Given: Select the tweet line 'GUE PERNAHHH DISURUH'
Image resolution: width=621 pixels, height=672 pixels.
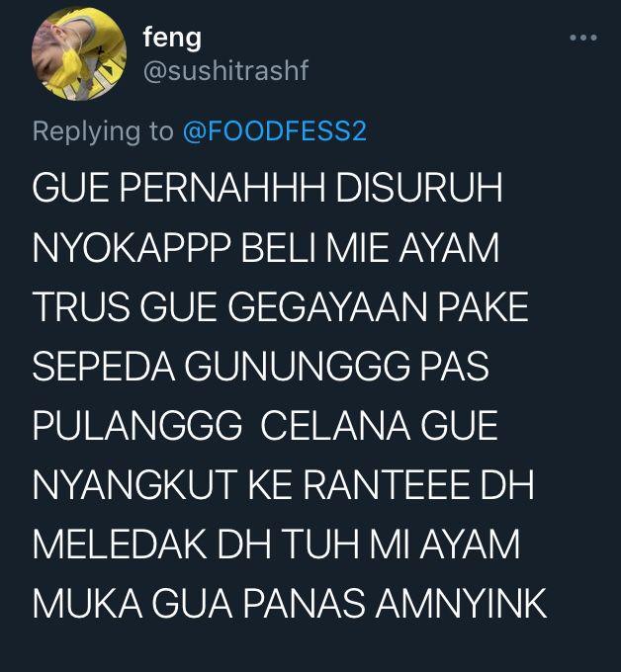Looking at the screenshot, I should tap(268, 188).
